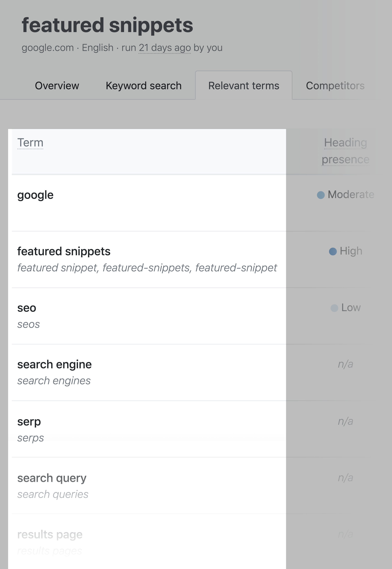This screenshot has width=392, height=569.
Task: Switch to the Overview tab
Action: coord(57,86)
